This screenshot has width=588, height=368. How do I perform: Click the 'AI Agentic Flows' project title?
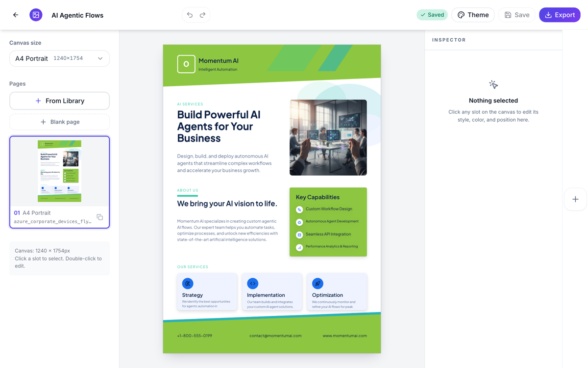click(x=77, y=15)
